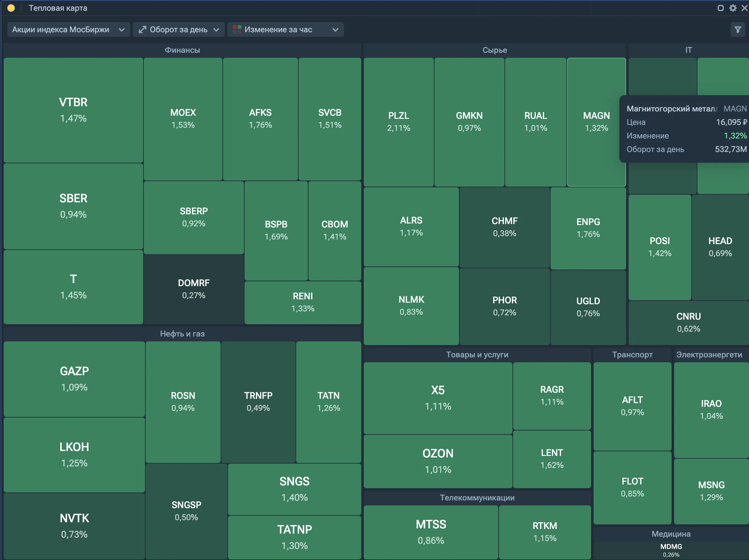Select the Финансы sector header
This screenshot has width=749, height=560.
click(182, 50)
